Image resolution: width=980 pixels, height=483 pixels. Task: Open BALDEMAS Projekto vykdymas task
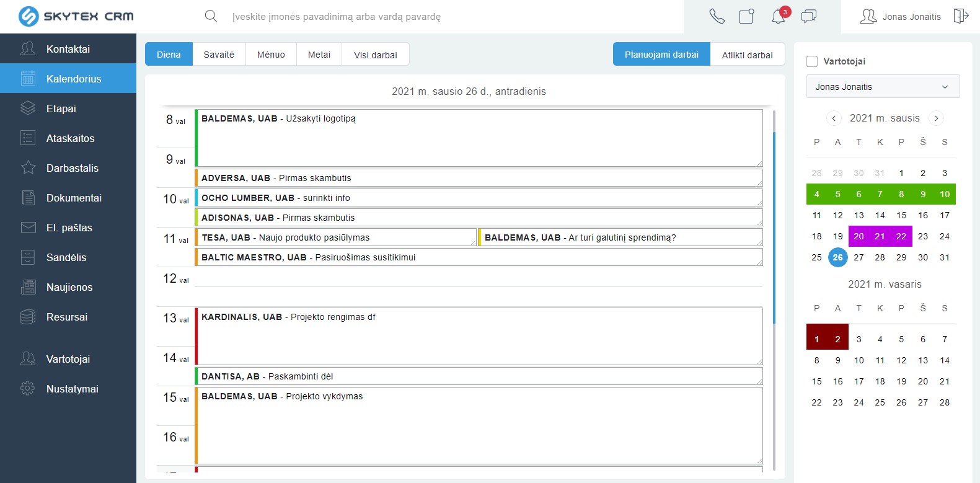tap(479, 425)
